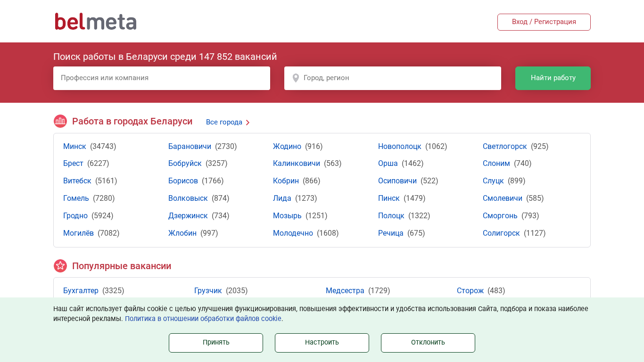Click the 147 852 вакансий headline text

click(238, 57)
